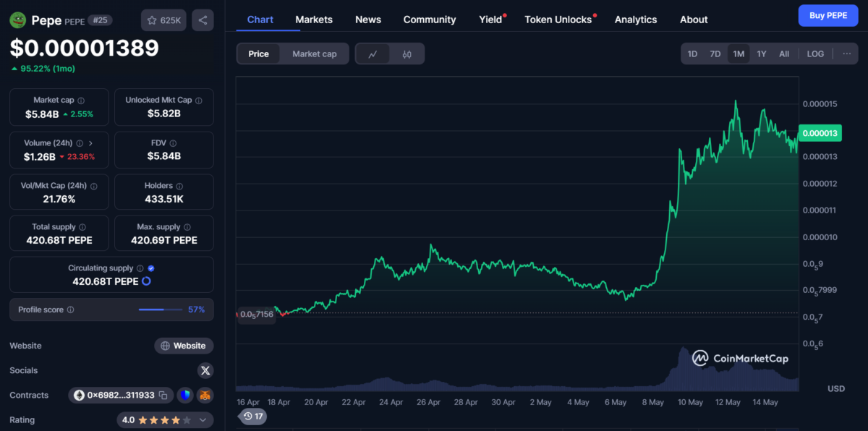Open the Holders info icon

pos(181,186)
